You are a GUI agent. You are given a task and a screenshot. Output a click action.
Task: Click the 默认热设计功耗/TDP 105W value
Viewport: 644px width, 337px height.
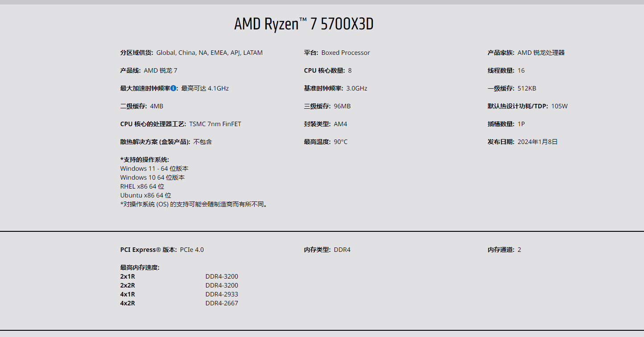point(559,106)
